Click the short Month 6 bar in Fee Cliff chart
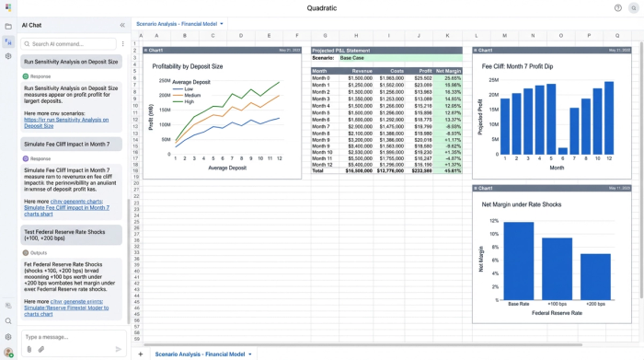Image resolution: width=644 pixels, height=360 pixels. pyautogui.click(x=563, y=151)
